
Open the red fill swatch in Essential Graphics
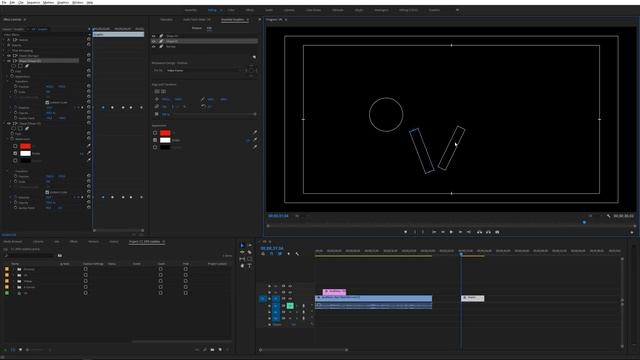165,133
